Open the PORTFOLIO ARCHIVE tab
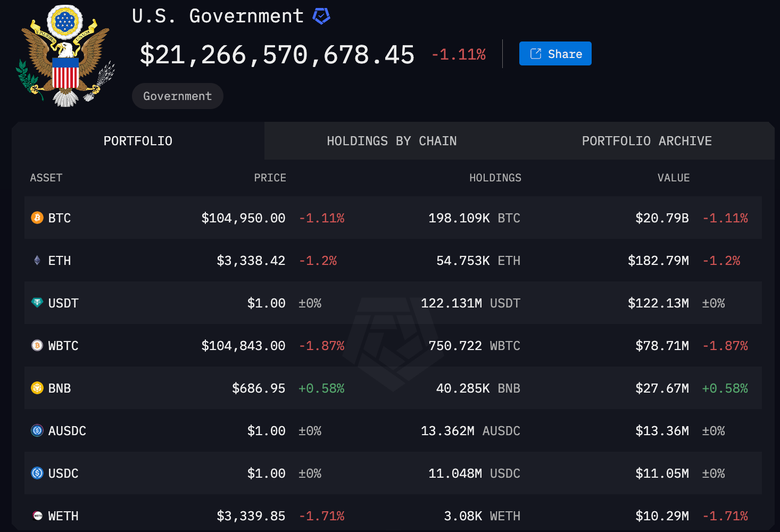780x532 pixels. click(x=647, y=141)
